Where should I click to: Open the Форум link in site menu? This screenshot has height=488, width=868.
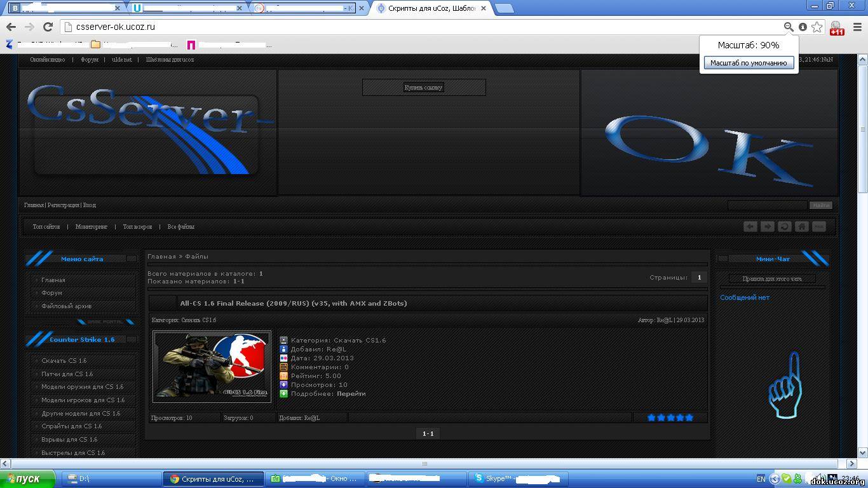[51, 293]
